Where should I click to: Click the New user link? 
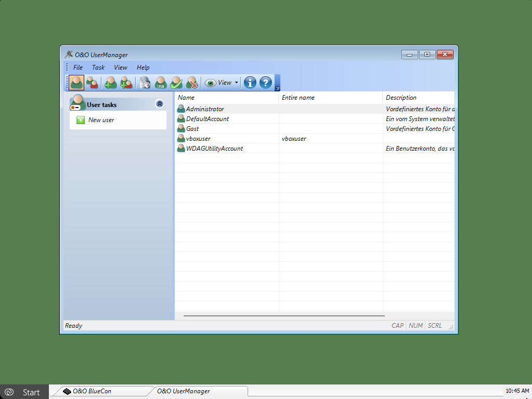coord(101,120)
